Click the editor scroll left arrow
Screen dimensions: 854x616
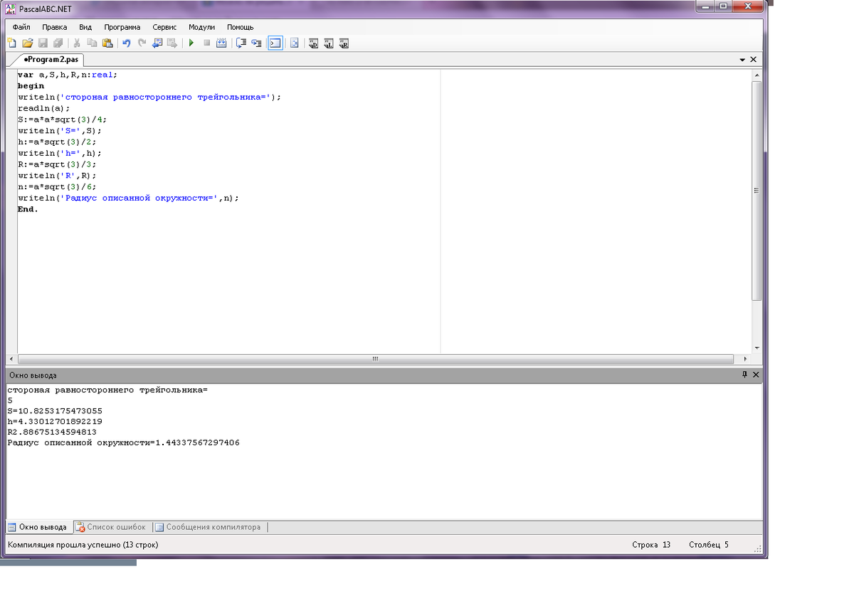11,359
